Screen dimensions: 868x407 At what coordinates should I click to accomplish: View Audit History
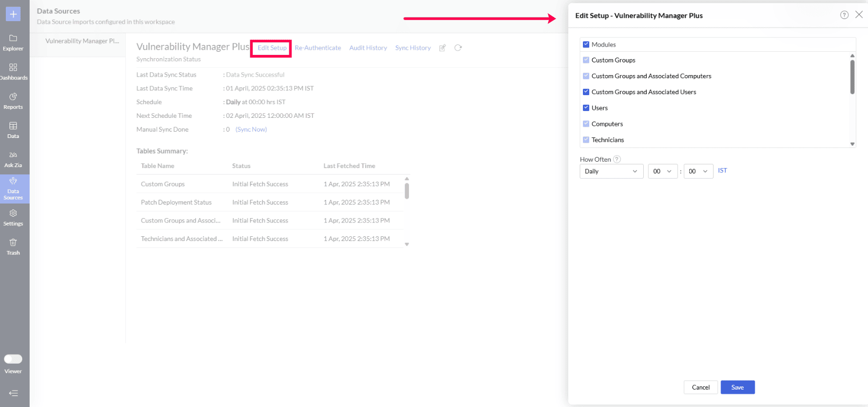[368, 48]
